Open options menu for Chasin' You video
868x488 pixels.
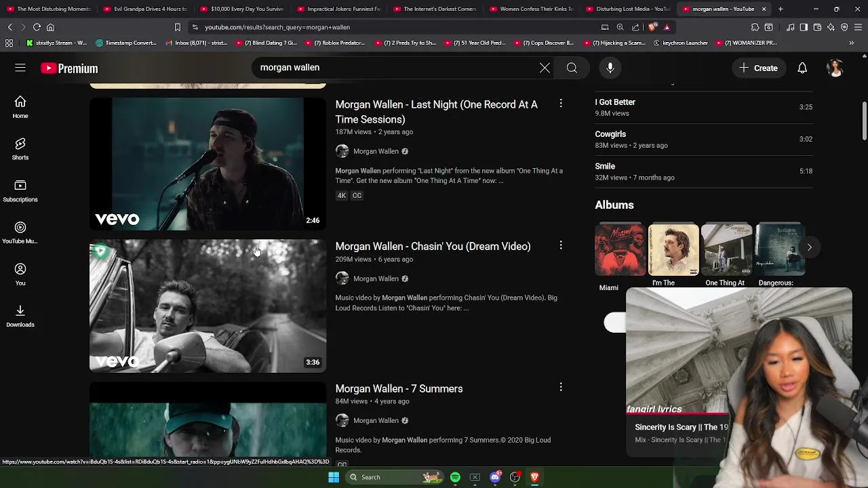pyautogui.click(x=561, y=245)
